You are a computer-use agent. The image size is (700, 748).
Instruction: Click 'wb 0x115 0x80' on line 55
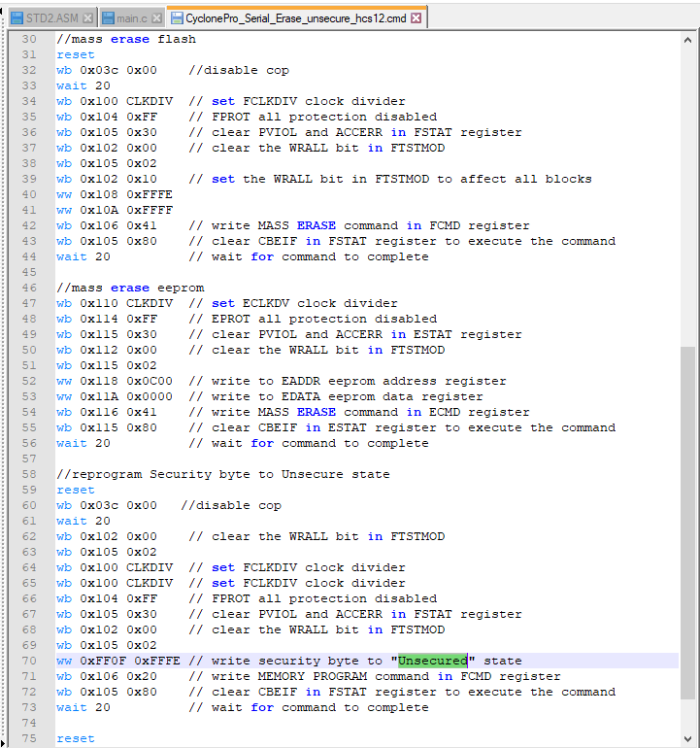coord(107,427)
